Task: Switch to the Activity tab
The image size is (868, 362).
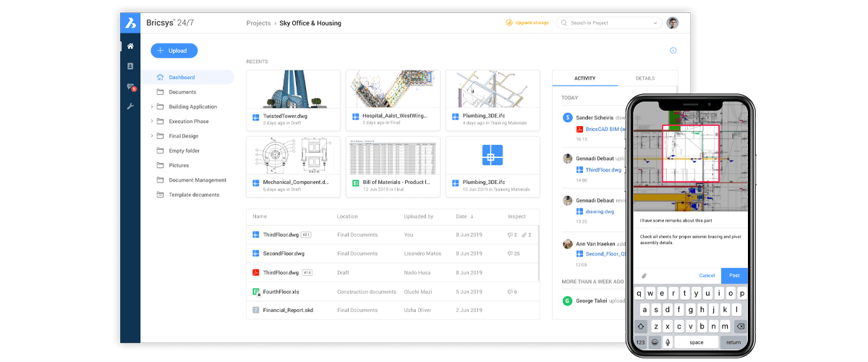Action: tap(584, 78)
